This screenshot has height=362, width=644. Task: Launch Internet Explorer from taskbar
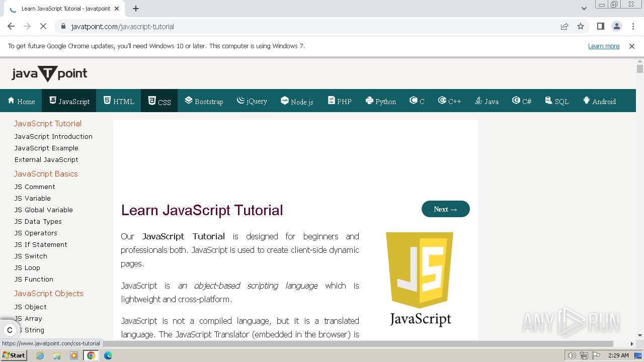tap(40, 355)
